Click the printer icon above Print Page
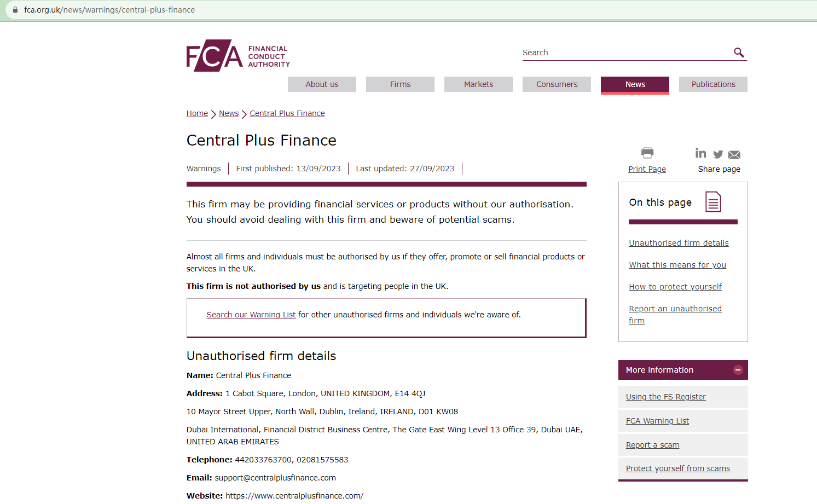Screen dimensions: 817x504 point(647,153)
